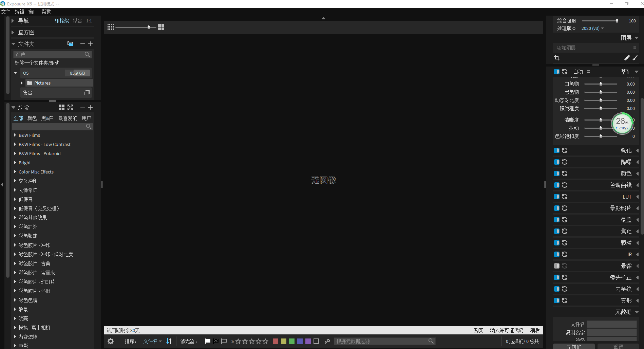The image size is (644, 349).
Task: Open the basic panel options menu icon
Action: click(588, 72)
